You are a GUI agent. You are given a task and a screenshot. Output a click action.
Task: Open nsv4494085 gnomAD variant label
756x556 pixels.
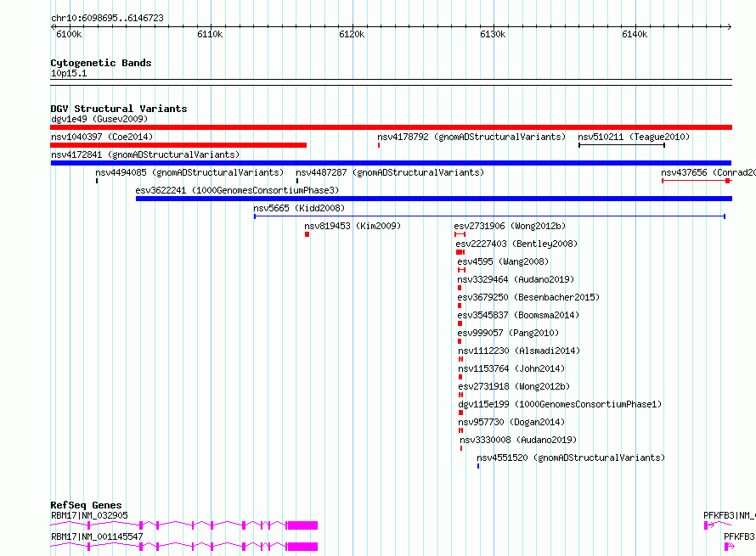pyautogui.click(x=189, y=172)
